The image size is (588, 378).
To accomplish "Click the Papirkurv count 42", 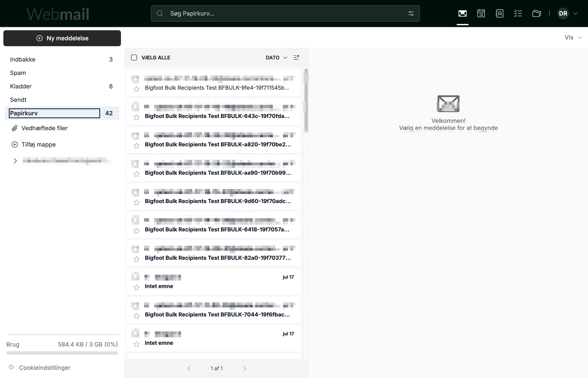I will tap(109, 113).
